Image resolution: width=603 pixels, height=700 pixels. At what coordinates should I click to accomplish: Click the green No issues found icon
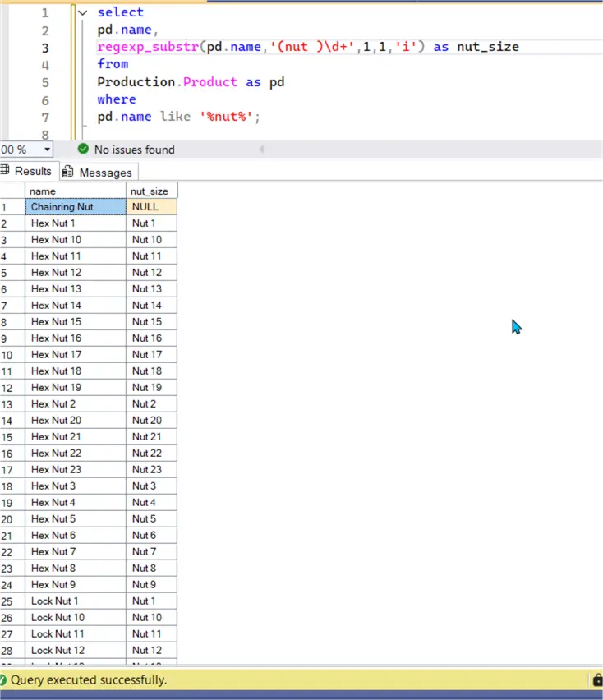[x=83, y=150]
